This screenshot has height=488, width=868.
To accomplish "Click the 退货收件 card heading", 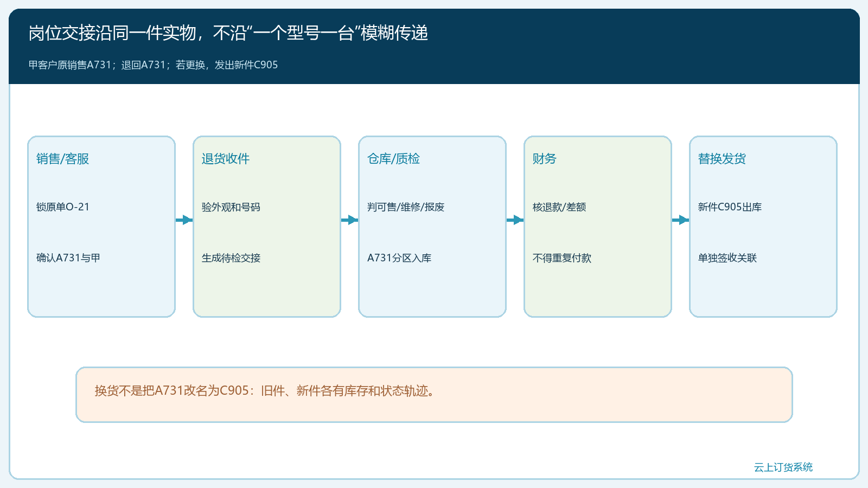I will 226,159.
